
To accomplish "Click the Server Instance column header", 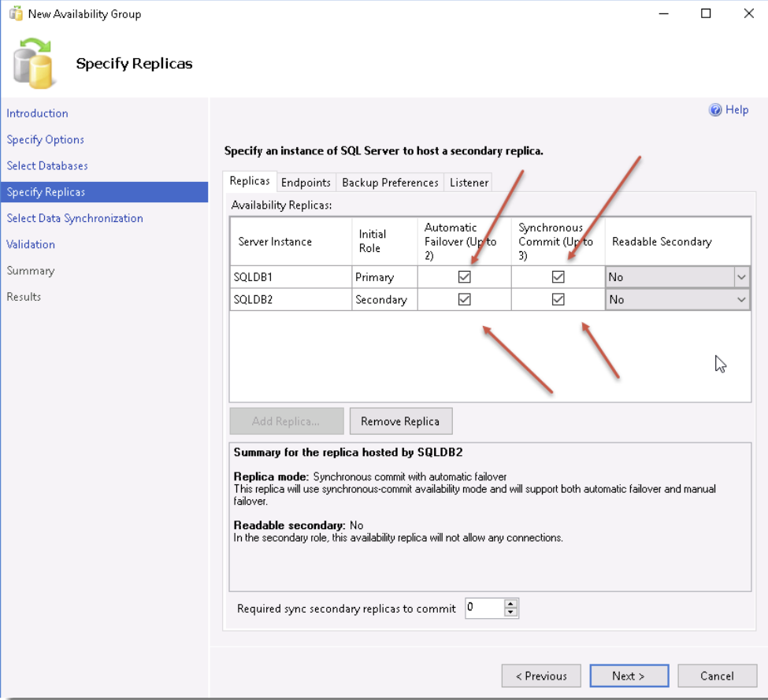I will (291, 241).
